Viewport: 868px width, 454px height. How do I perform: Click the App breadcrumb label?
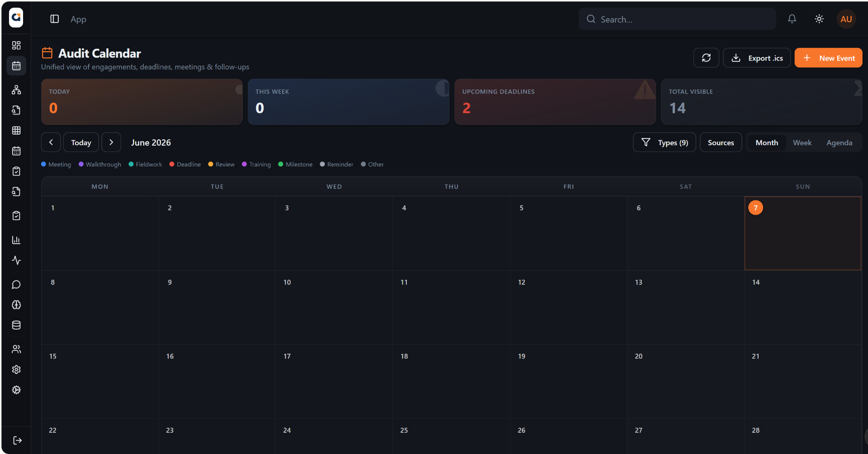pos(78,19)
